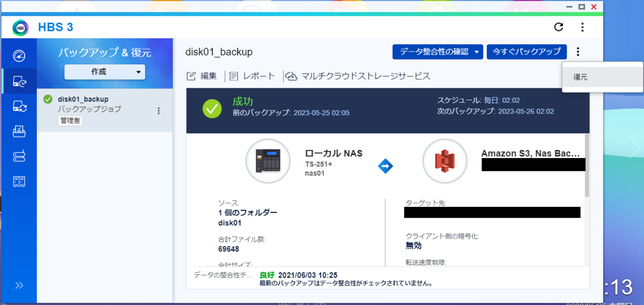Screen dimensions: 644x305
Task: Open the 作成 create dropdown
Action: pyautogui.click(x=105, y=71)
